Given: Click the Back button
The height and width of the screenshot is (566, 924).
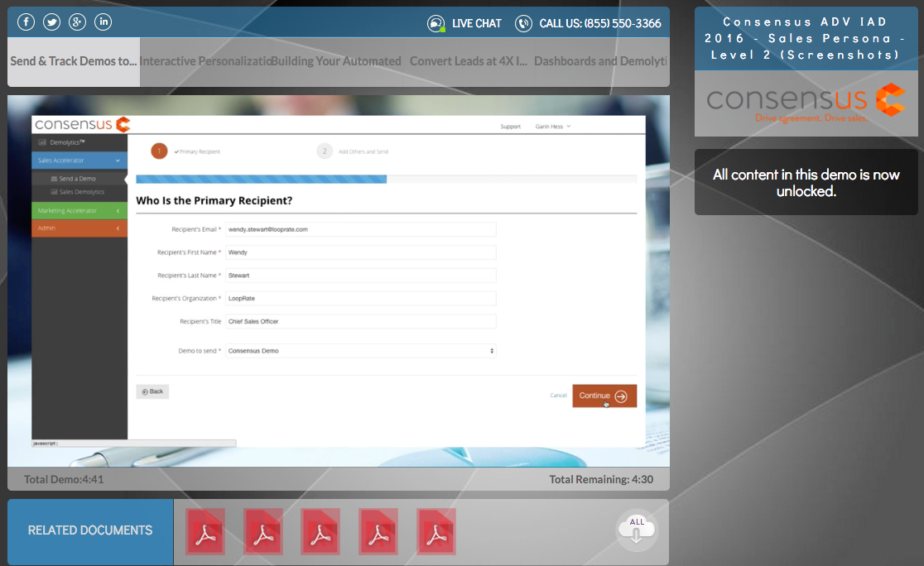Looking at the screenshot, I should click(152, 391).
